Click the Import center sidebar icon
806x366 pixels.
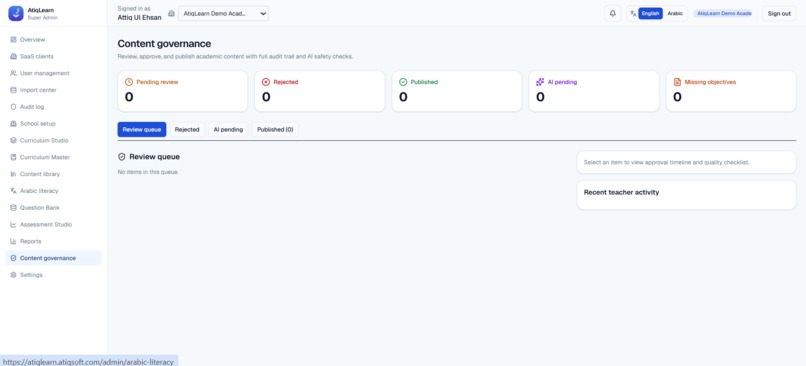click(x=13, y=90)
